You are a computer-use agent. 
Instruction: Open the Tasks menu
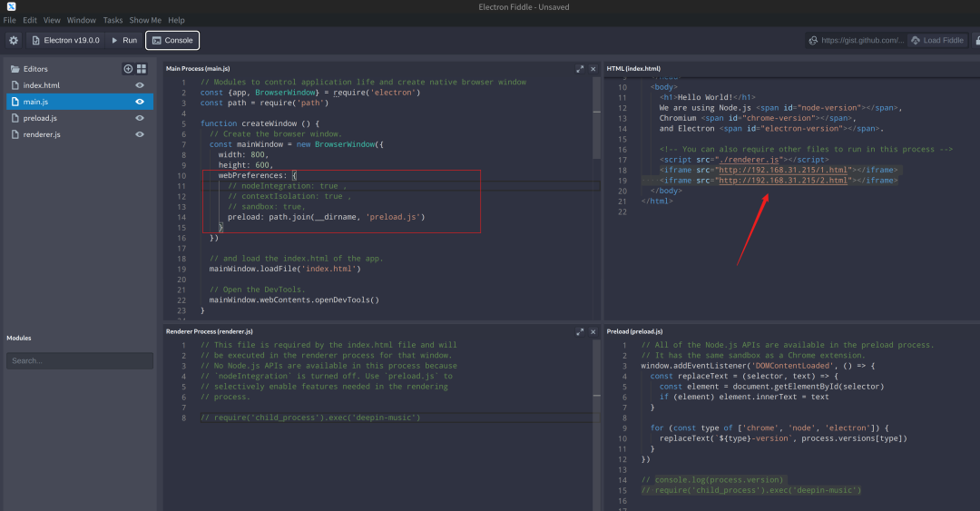(113, 20)
